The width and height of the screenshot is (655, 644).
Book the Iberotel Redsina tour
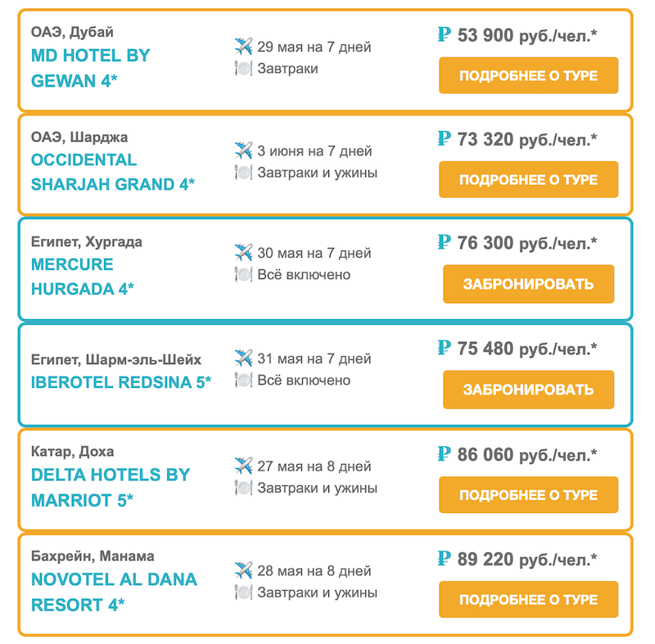pyautogui.click(x=528, y=390)
